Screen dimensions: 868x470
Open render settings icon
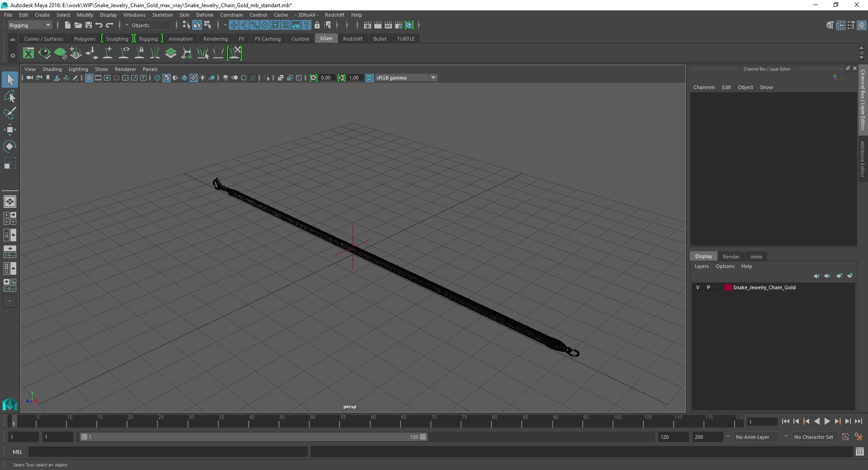click(x=399, y=25)
